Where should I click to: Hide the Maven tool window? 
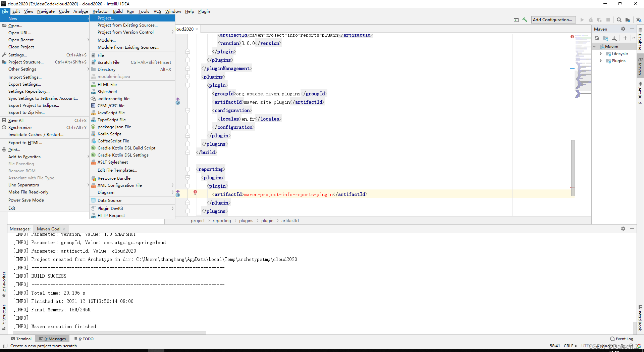(x=632, y=29)
